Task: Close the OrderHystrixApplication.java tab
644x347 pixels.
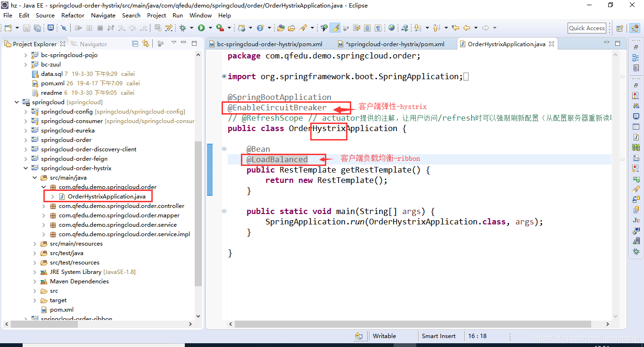Action: 551,44
